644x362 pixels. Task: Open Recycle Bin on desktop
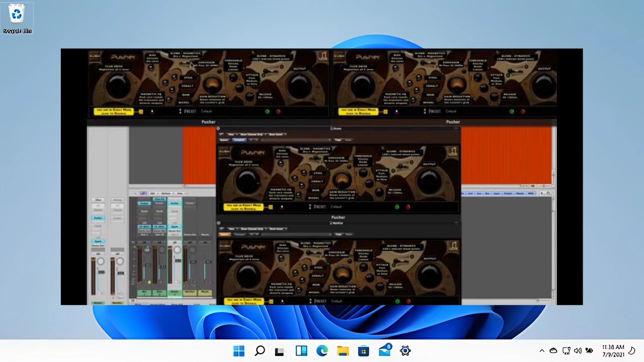pyautogui.click(x=17, y=18)
